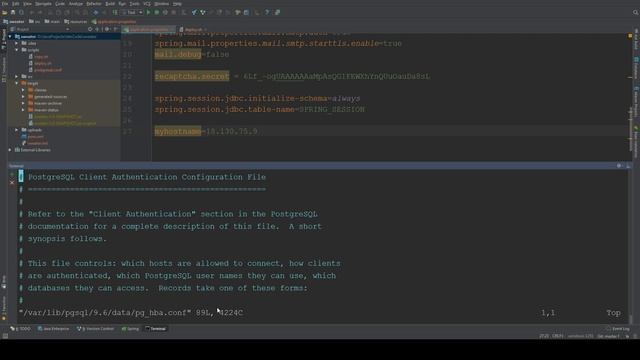Expand the classes folder
The image size is (640, 360).
click(x=23, y=90)
